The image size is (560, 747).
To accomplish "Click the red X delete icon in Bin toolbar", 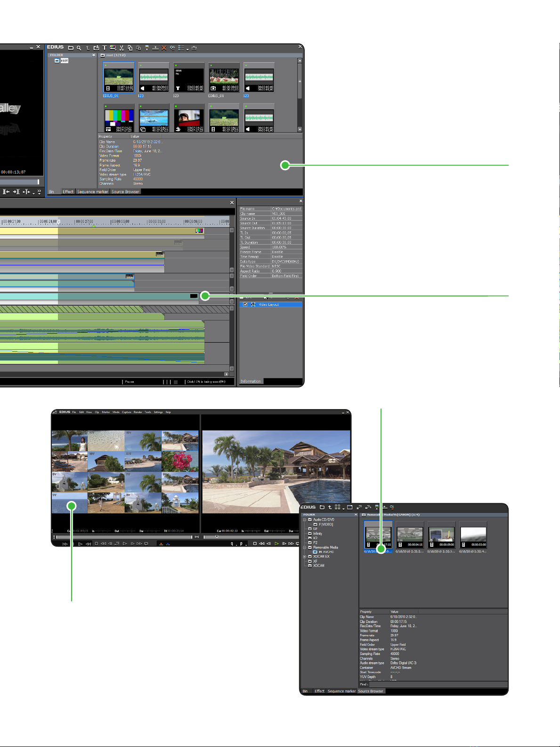I will pyautogui.click(x=164, y=48).
